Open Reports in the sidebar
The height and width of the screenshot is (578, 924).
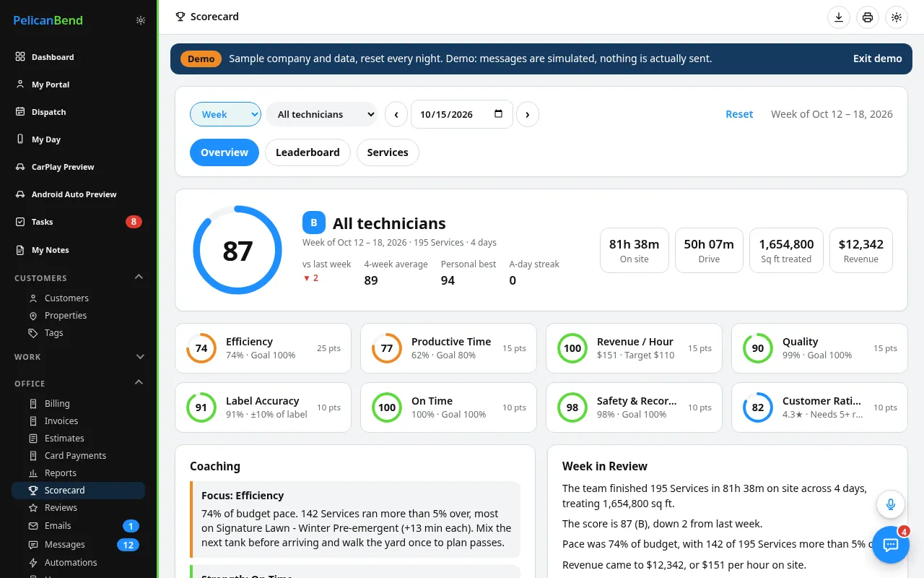pyautogui.click(x=79, y=473)
